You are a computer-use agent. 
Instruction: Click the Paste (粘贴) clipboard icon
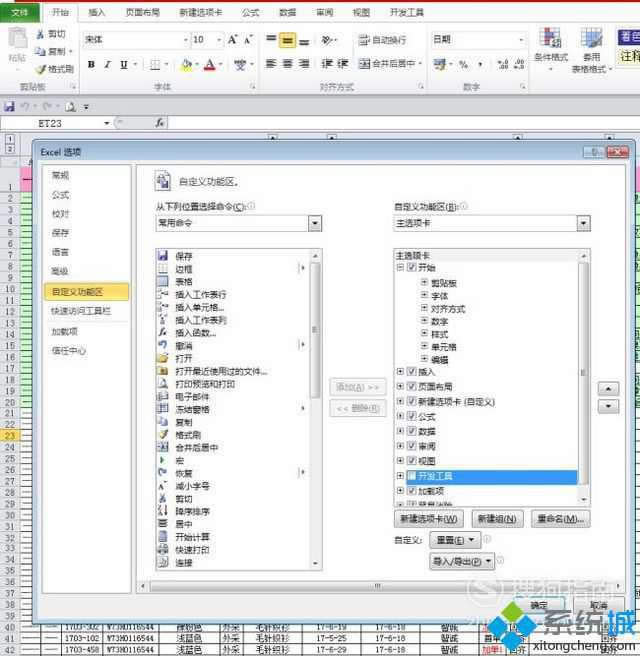pyautogui.click(x=17, y=38)
